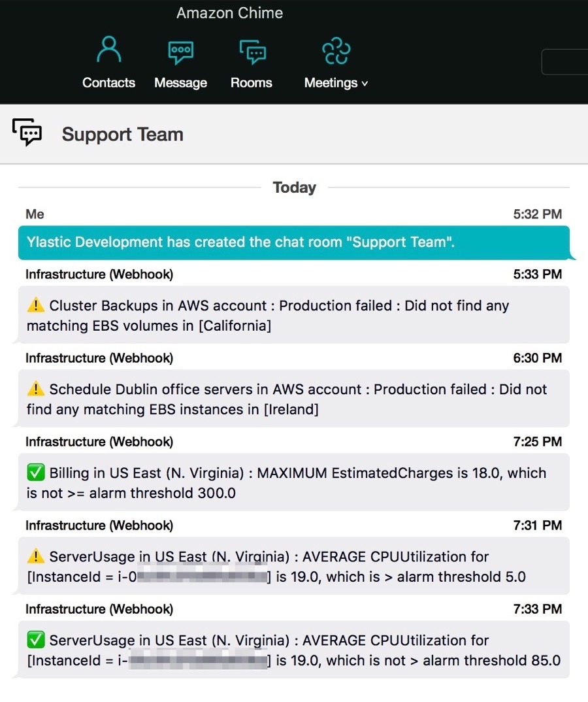Click the Today date separator label
588x702 pixels.
click(295, 187)
